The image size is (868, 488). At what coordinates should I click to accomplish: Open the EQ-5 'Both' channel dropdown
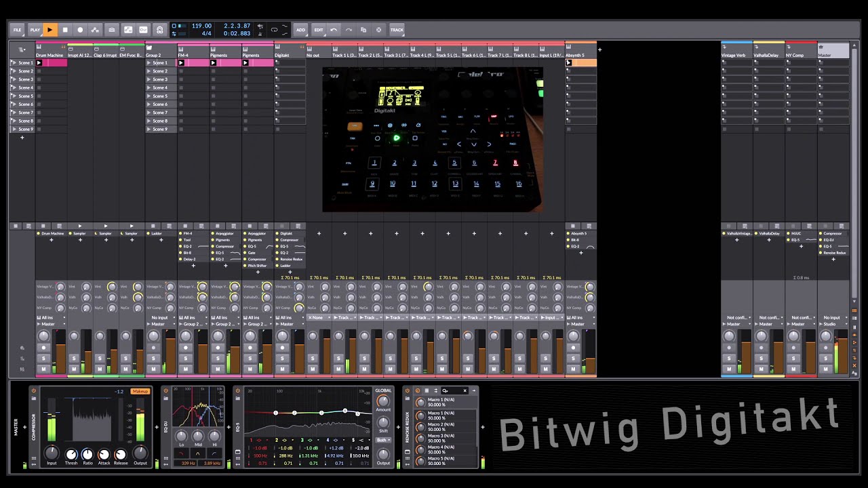click(x=383, y=440)
